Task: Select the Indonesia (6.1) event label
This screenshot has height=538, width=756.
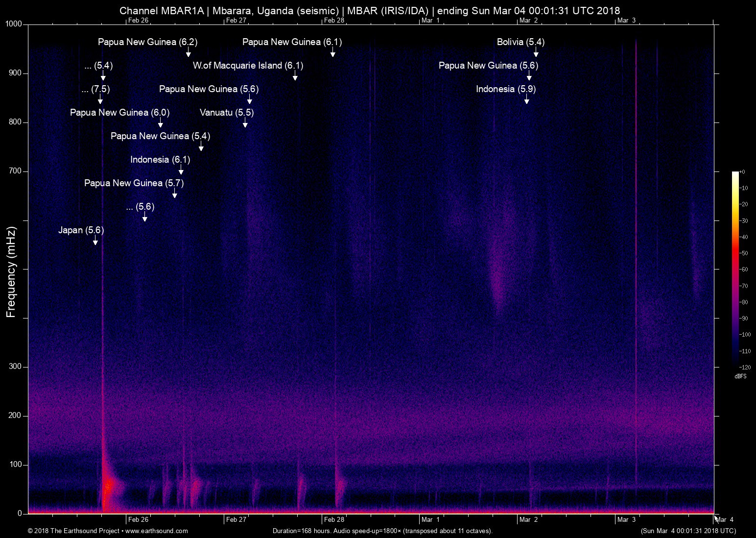Action: pos(160,160)
